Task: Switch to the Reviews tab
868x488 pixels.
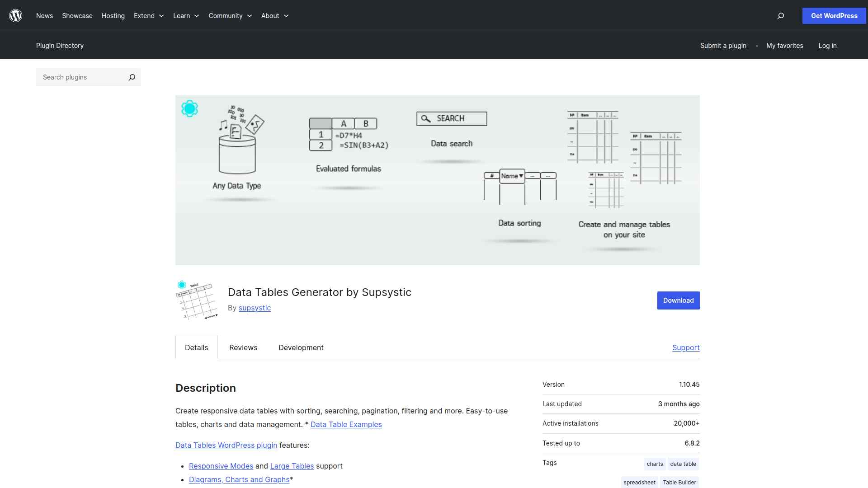Action: pyautogui.click(x=243, y=347)
